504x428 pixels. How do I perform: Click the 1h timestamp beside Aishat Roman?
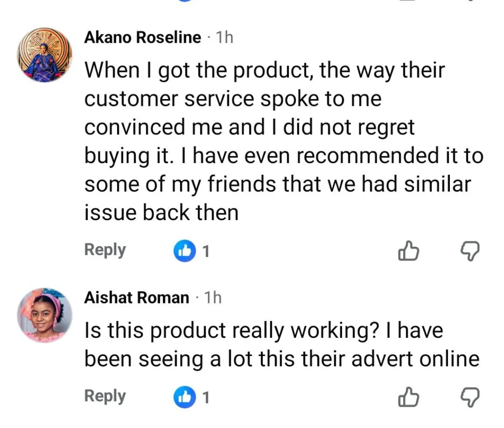tap(213, 297)
